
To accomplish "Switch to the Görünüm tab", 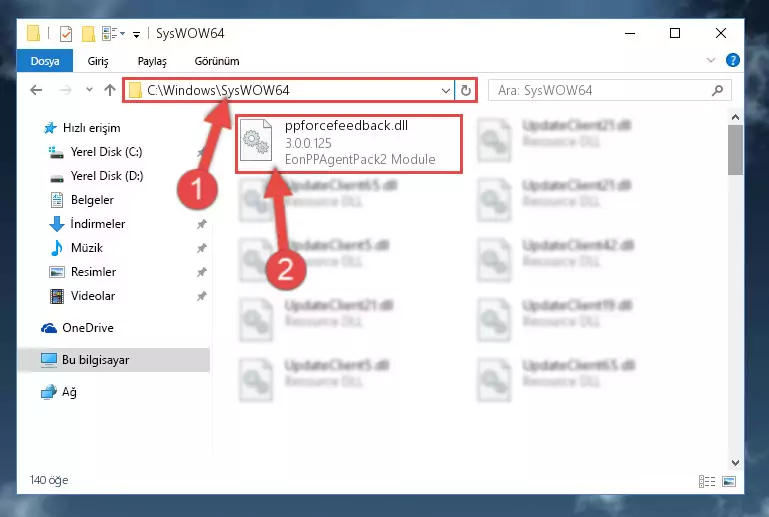I will (217, 61).
